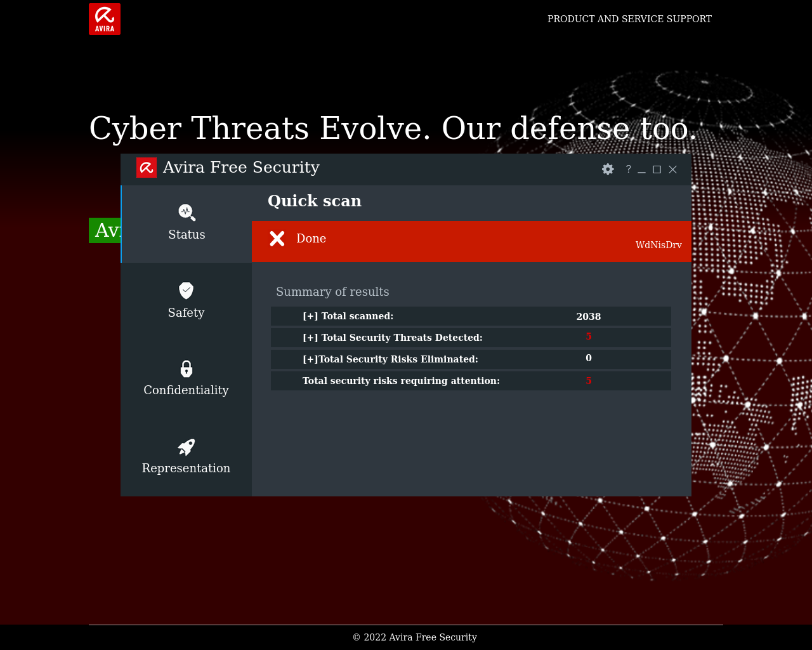Viewport: 812px width, 650px height.
Task: Click the 2022 Avira Free Security copyright
Action: [415, 637]
